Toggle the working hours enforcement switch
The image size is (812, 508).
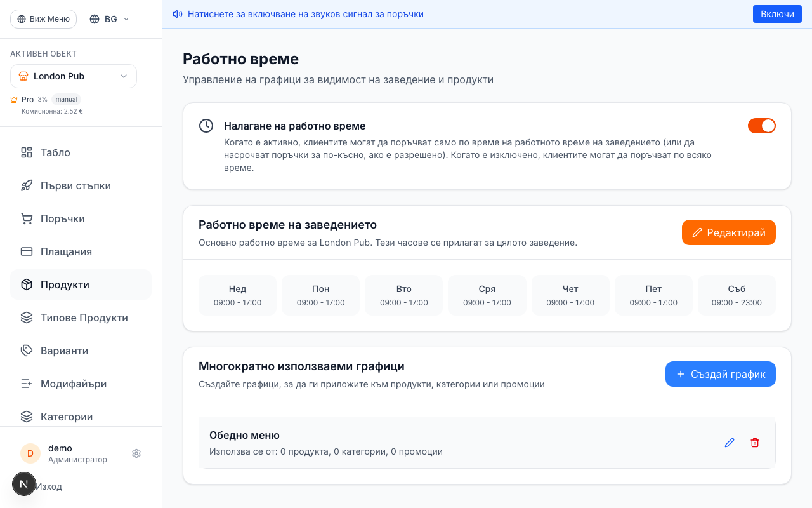761,126
